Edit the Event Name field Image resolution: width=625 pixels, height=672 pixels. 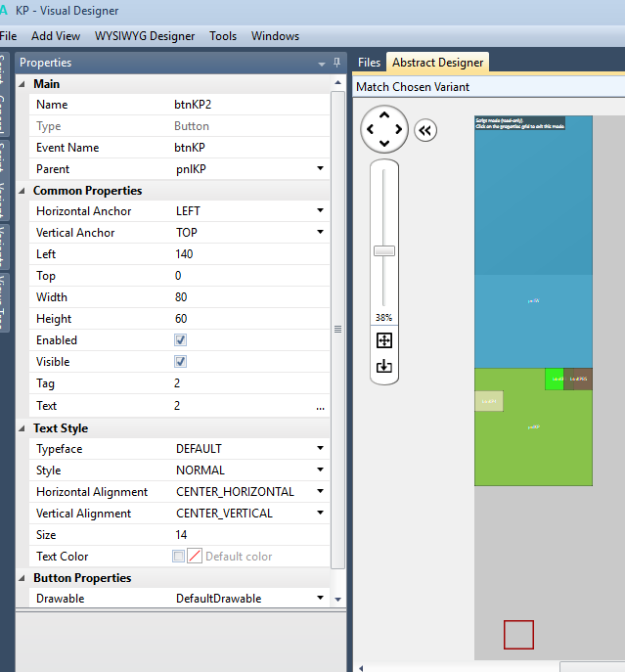tap(250, 148)
